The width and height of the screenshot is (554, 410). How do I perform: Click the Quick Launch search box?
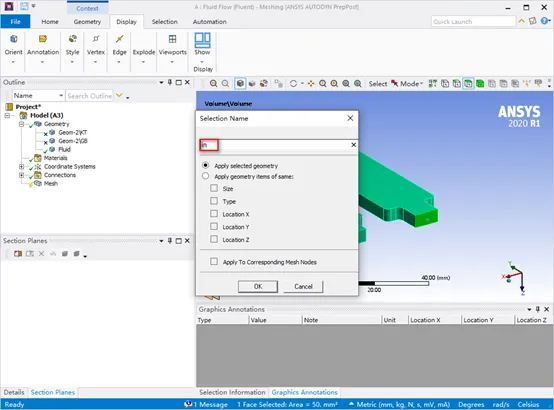[473, 22]
